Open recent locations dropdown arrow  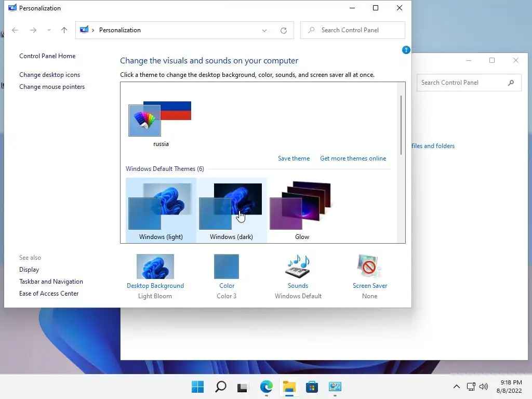coord(49,30)
